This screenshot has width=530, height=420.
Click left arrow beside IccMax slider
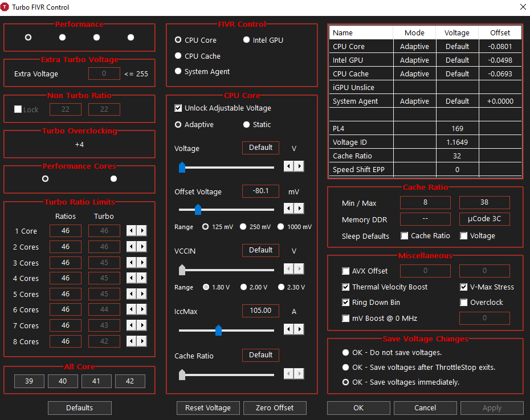point(288,329)
